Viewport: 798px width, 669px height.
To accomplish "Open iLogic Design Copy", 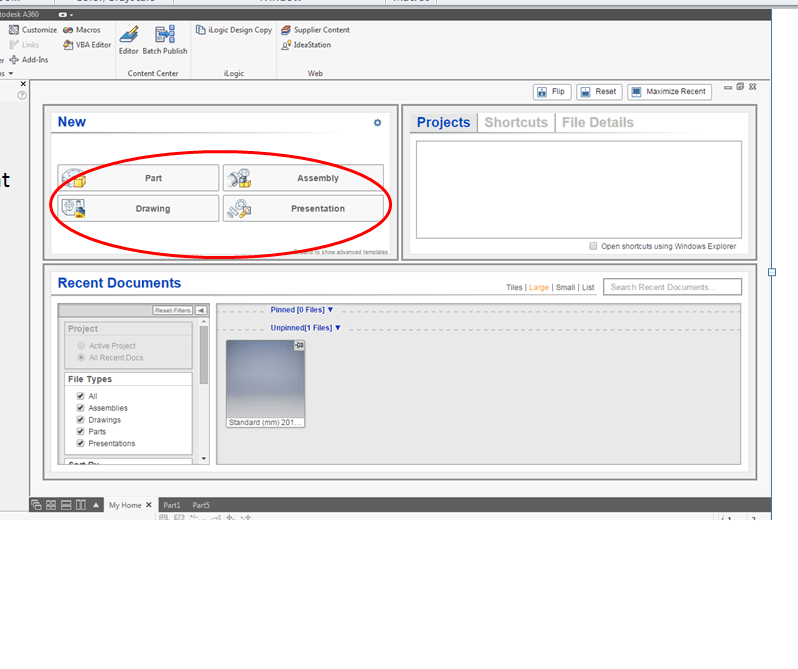I will 234,30.
